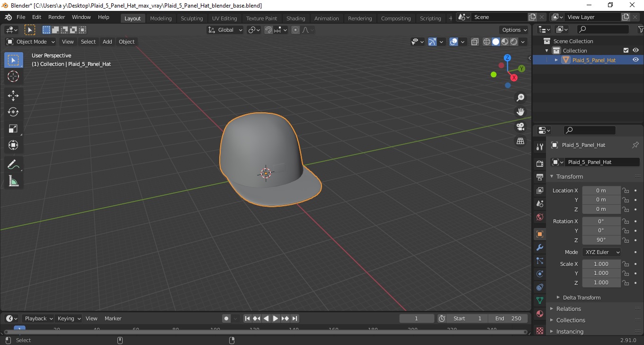
Task: Pick the Scale tool
Action: pos(13,128)
